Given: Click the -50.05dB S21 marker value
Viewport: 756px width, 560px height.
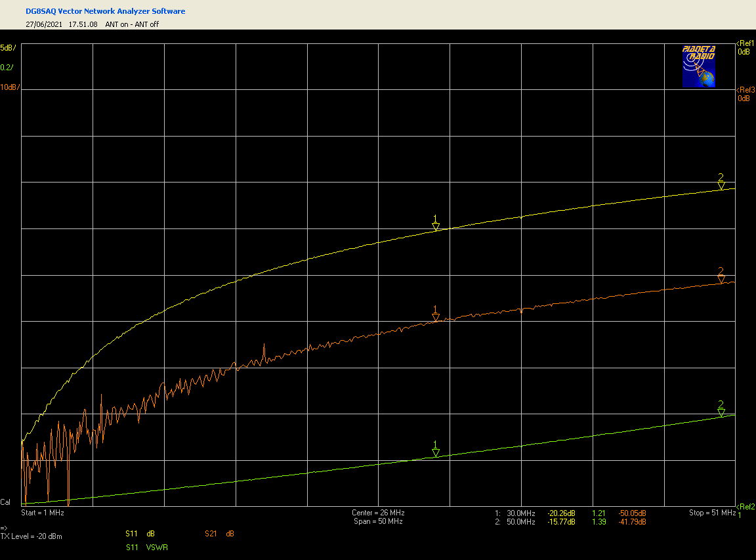Looking at the screenshot, I should point(632,513).
